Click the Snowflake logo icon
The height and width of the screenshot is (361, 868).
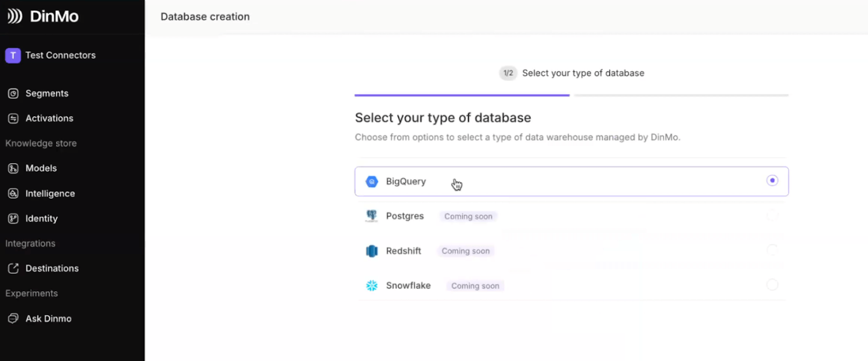pos(372,286)
